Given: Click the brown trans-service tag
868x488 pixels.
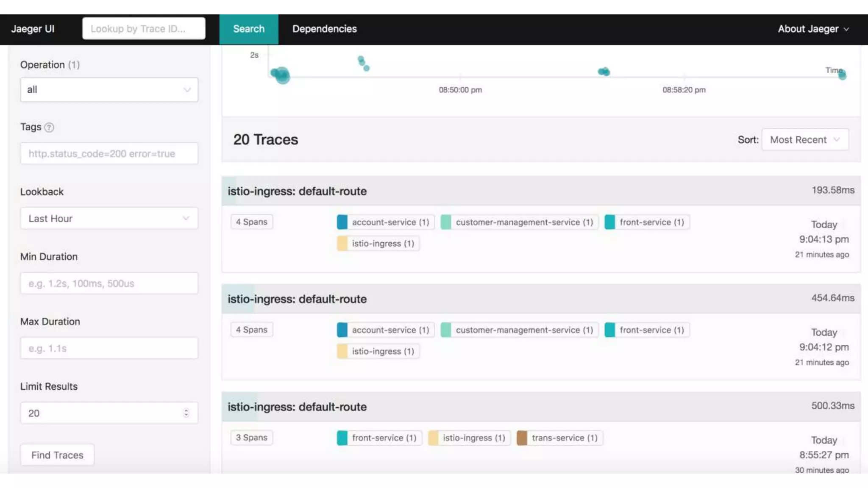Looking at the screenshot, I should click(x=559, y=438).
